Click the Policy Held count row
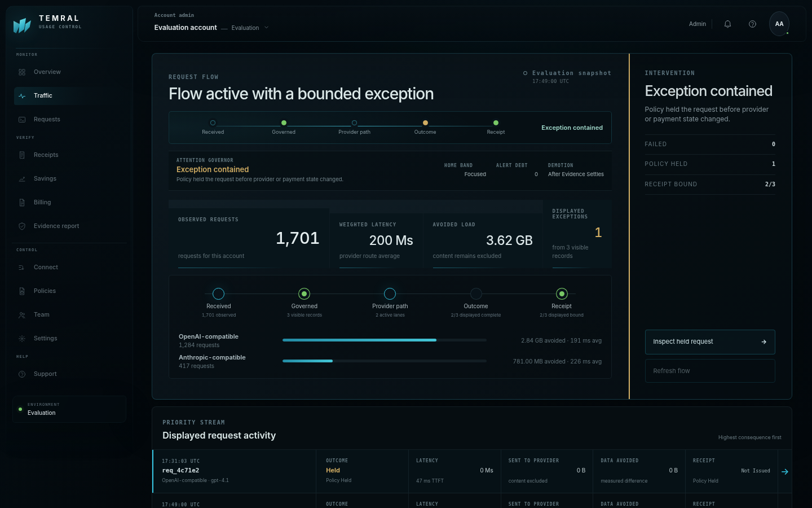This screenshot has height=508, width=812. point(710,164)
